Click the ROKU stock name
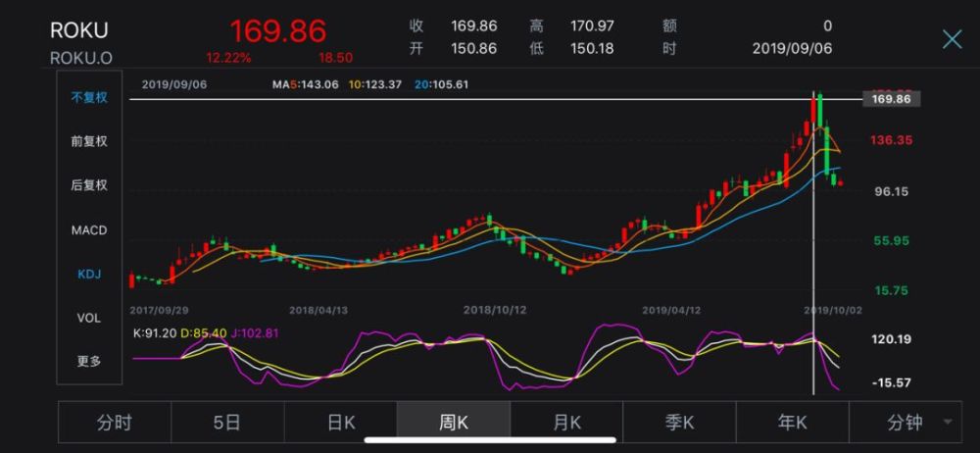Viewport: 980px width, 453px height. click(79, 30)
